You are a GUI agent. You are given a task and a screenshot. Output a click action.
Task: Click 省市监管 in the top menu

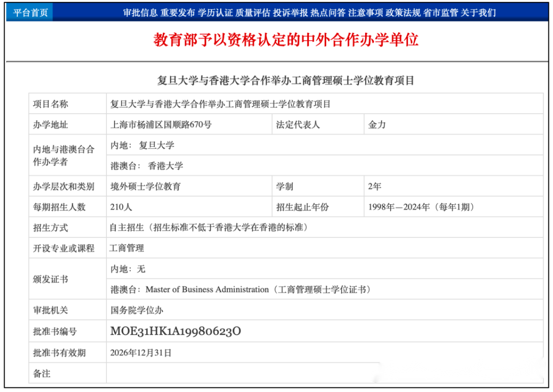click(440, 13)
